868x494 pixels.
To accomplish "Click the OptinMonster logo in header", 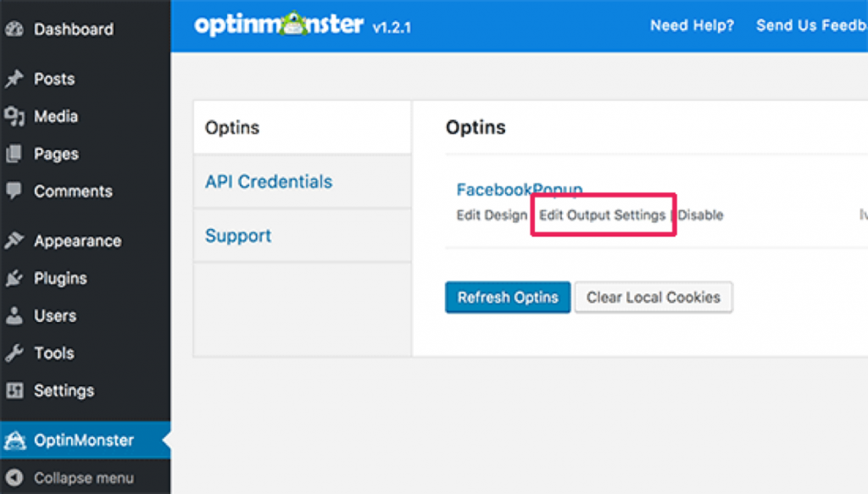I will (279, 25).
